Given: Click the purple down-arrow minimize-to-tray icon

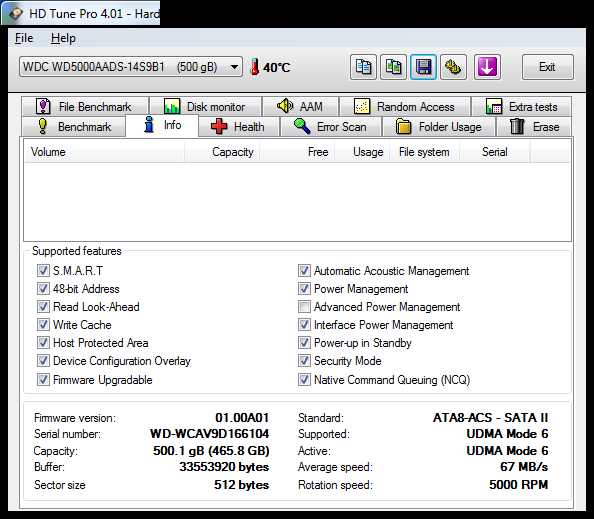Looking at the screenshot, I should 487,67.
